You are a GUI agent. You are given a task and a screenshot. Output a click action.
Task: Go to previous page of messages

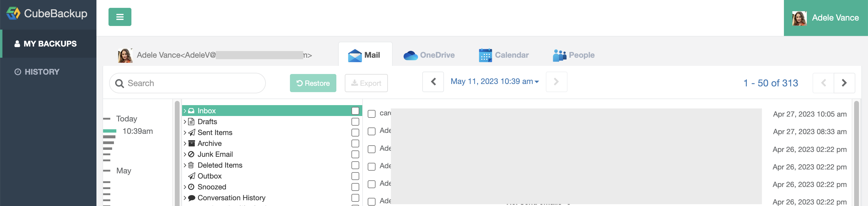click(x=823, y=83)
